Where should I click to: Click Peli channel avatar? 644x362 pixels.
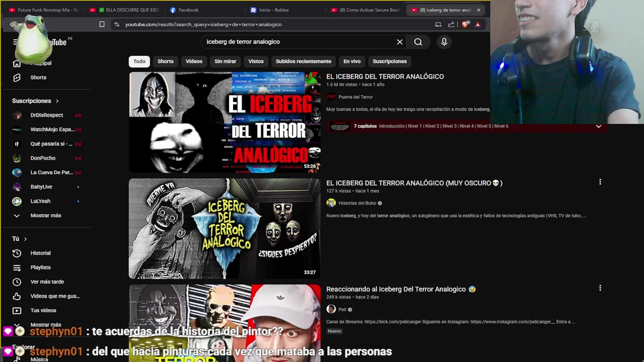(331, 309)
